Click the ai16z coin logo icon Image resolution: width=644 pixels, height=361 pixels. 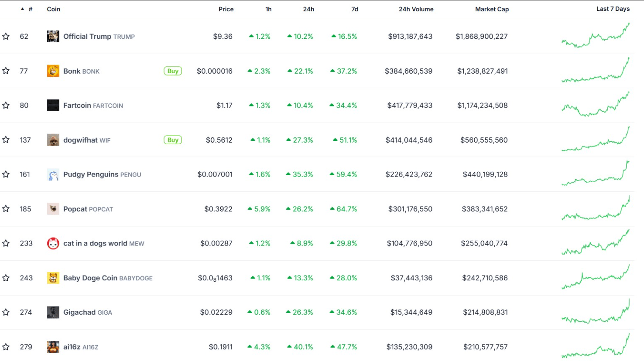click(x=53, y=347)
